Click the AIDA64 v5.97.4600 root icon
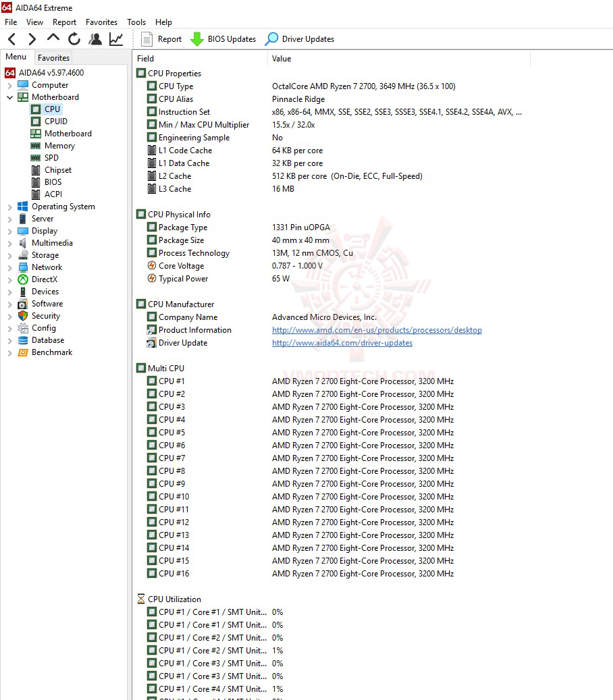 click(x=10, y=73)
